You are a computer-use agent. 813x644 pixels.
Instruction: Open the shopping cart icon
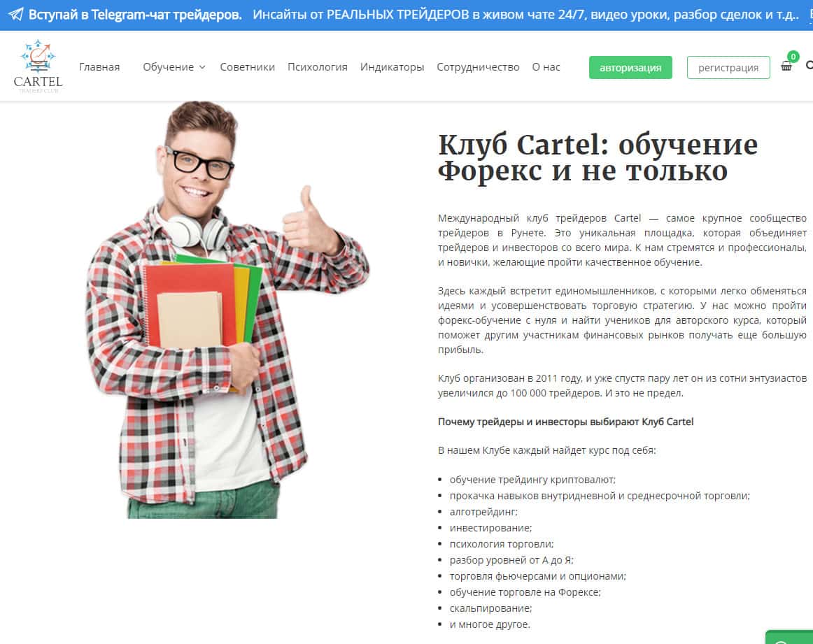(786, 66)
